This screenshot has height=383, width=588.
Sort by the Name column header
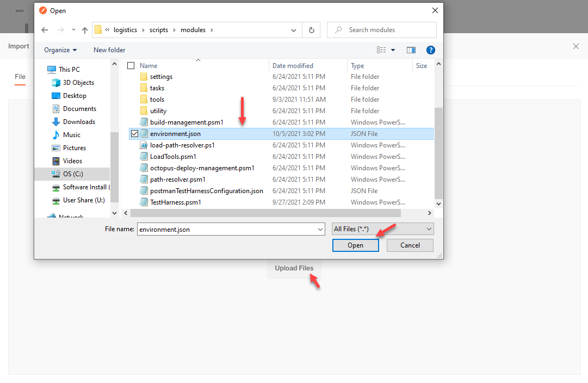[148, 66]
